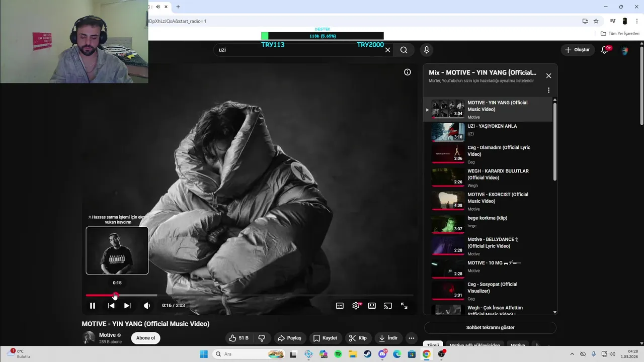Image resolution: width=644 pixels, height=362 pixels.
Task: Open account avatar menu
Action: pyautogui.click(x=625, y=50)
